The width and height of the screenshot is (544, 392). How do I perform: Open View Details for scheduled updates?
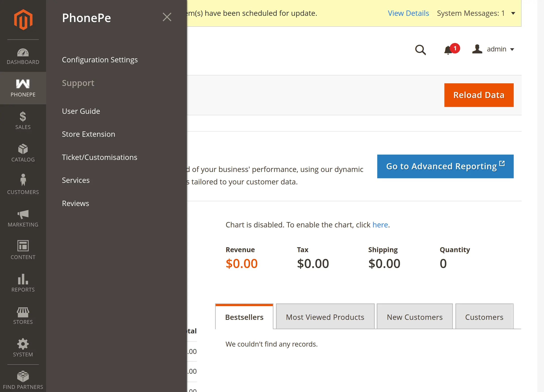pyautogui.click(x=408, y=13)
